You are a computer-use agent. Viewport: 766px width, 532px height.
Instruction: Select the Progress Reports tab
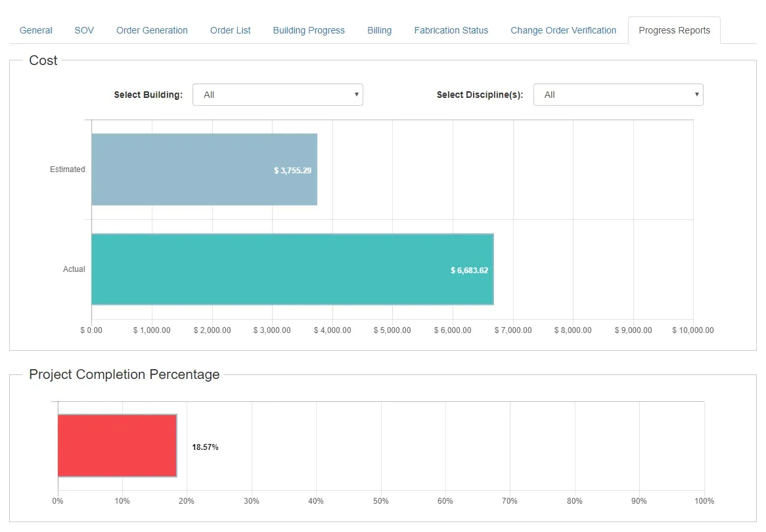point(674,30)
